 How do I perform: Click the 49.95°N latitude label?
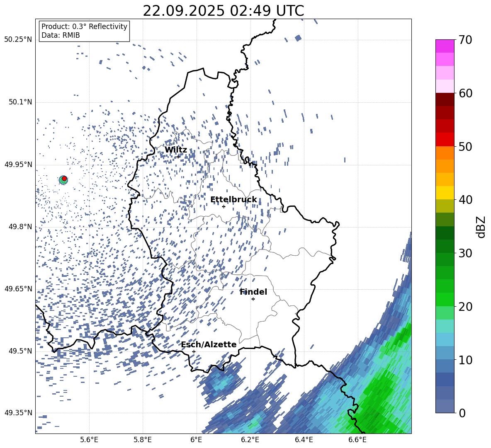tap(18, 165)
